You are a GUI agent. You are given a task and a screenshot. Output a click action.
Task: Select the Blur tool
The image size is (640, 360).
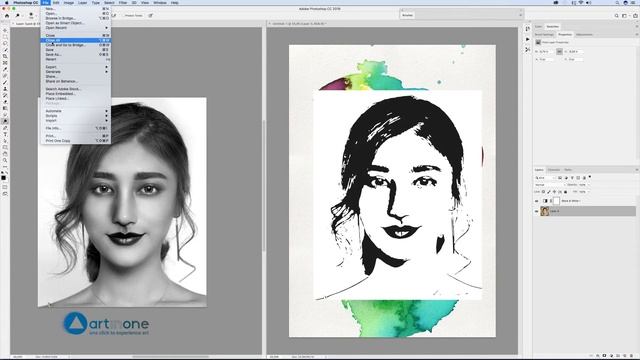tap(5, 115)
